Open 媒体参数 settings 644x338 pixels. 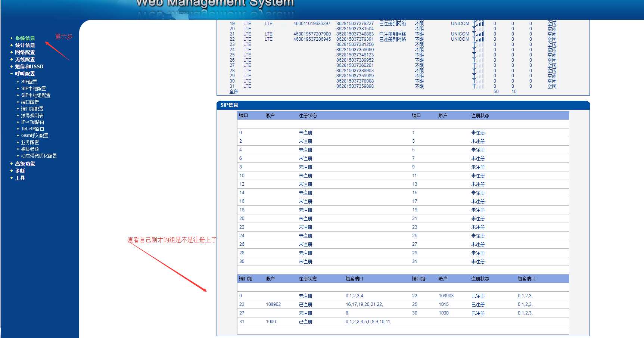pos(30,149)
